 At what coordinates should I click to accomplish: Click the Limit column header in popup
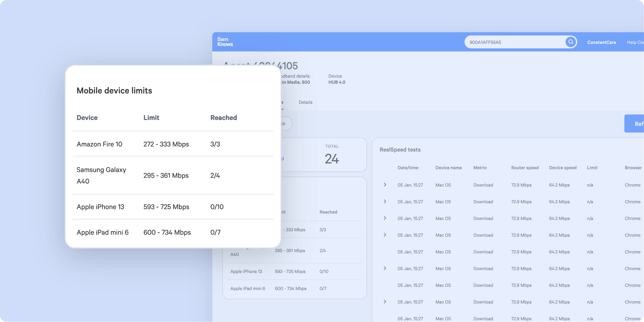tap(151, 118)
